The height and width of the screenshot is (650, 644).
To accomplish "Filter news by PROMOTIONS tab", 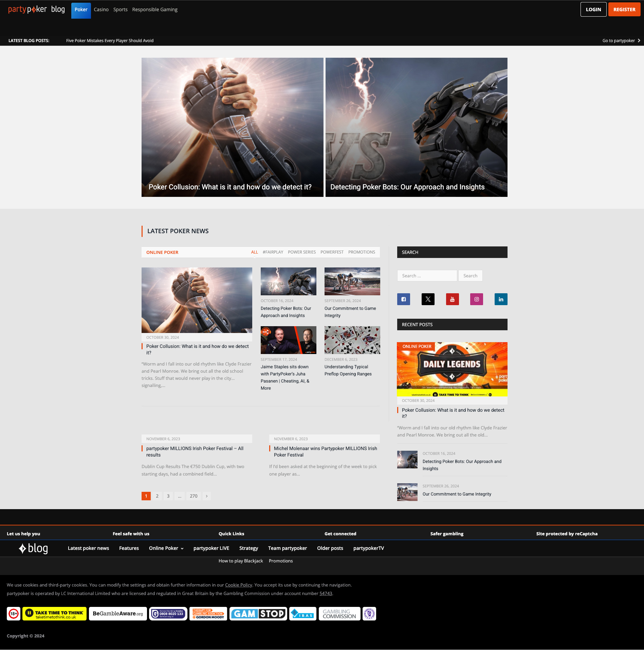I will click(x=362, y=252).
